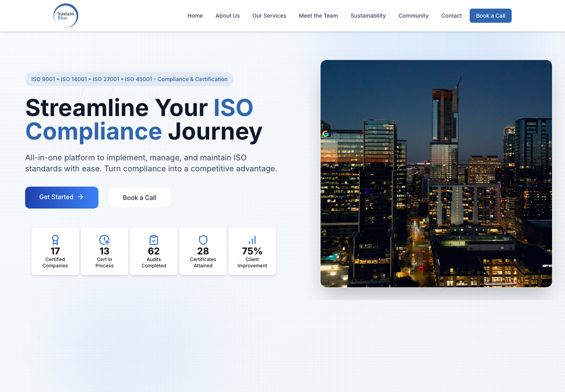Screen dimensions: 565x392
Task: Click the Get Started button
Action: pos(62,197)
